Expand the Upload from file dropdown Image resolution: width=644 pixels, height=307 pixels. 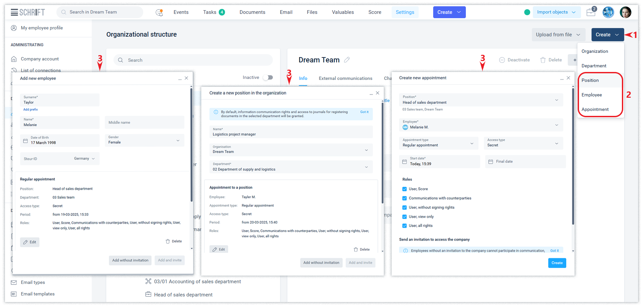(x=558, y=35)
